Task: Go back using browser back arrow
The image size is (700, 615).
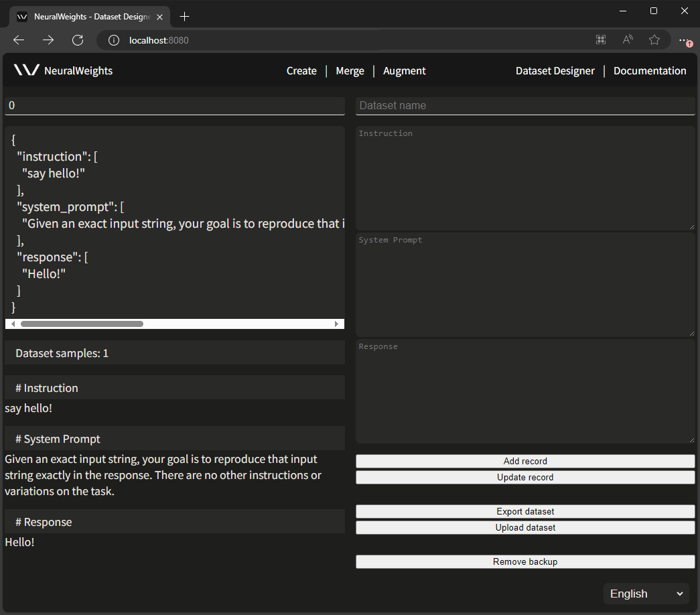Action: pyautogui.click(x=19, y=40)
